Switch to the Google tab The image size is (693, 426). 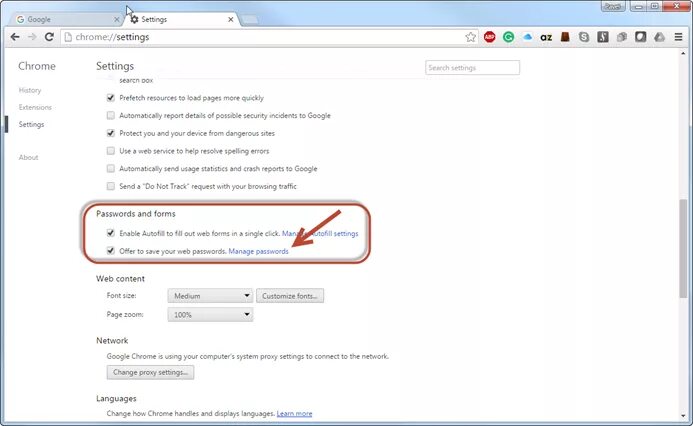(x=66, y=19)
